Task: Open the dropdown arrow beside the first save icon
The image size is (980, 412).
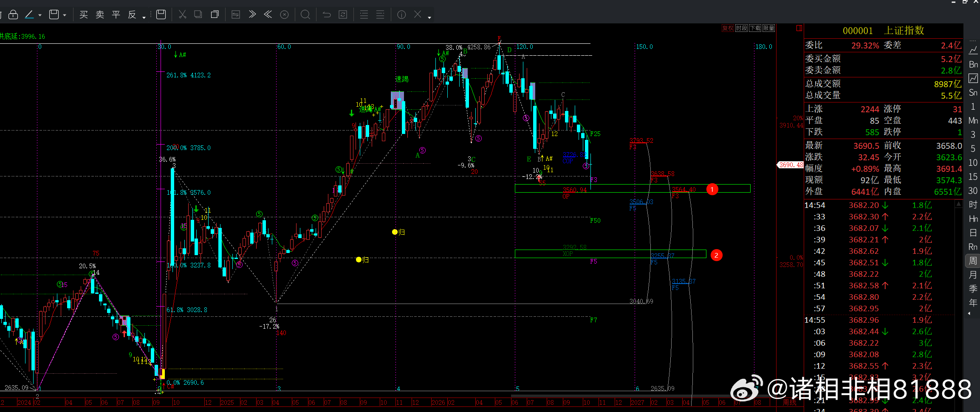Action: 65,15
